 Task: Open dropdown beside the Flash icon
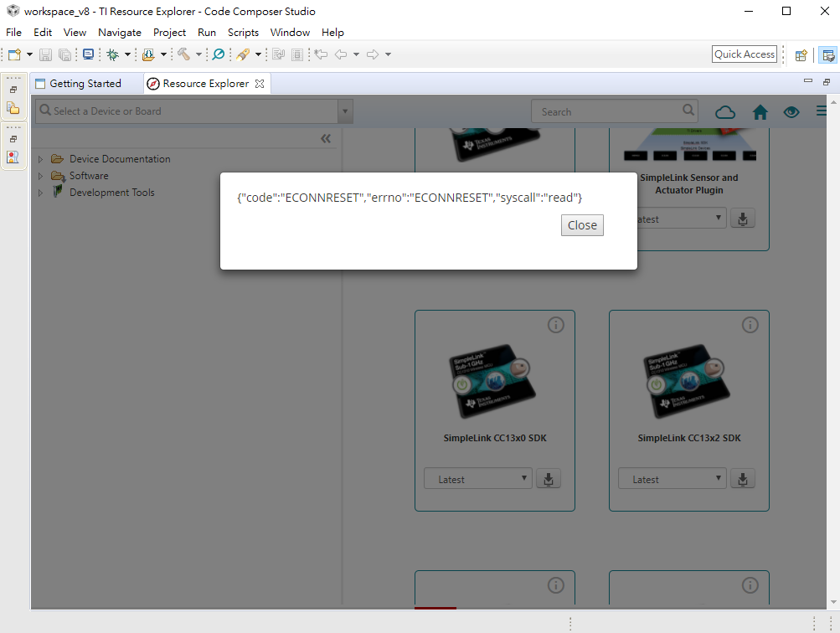click(x=163, y=54)
